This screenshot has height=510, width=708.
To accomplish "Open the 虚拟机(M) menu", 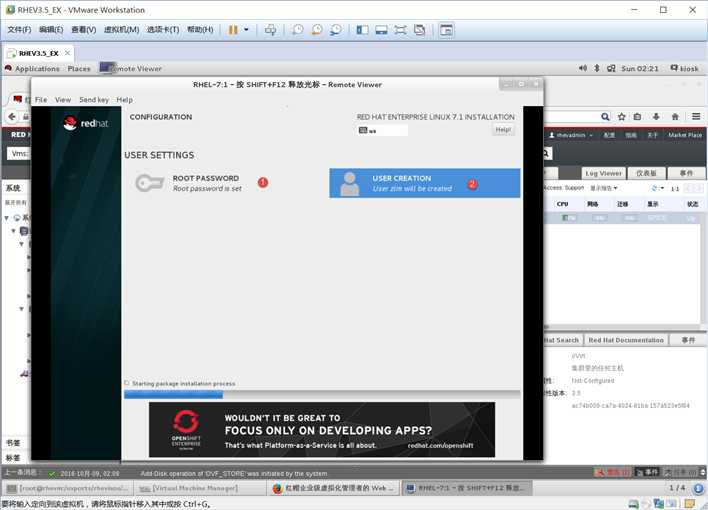I will click(x=121, y=30).
